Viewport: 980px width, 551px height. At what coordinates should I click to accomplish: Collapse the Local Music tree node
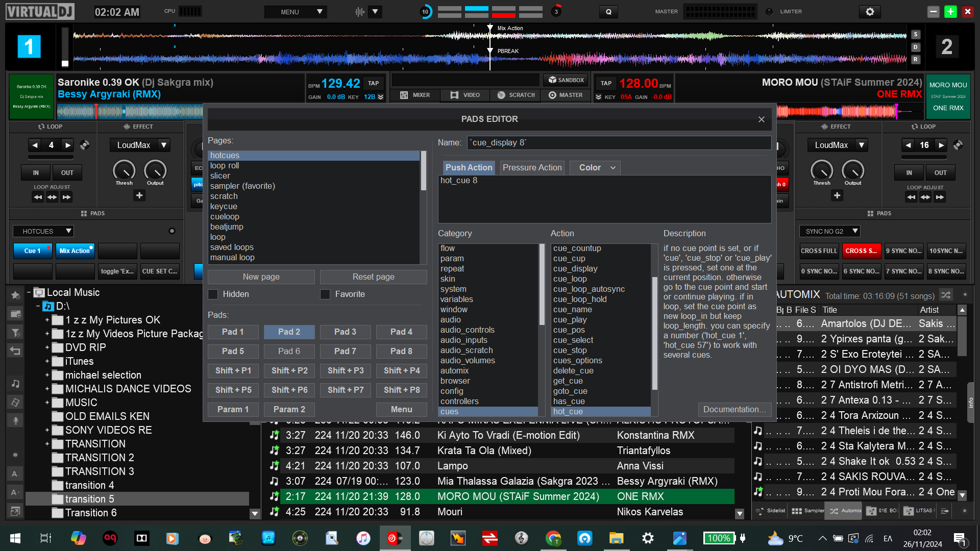point(29,293)
